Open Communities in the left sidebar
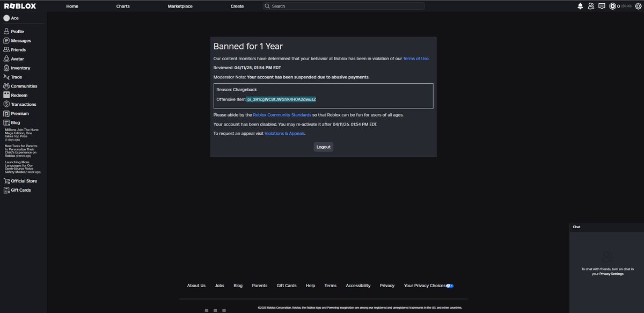The height and width of the screenshot is (313, 644). 20,86
